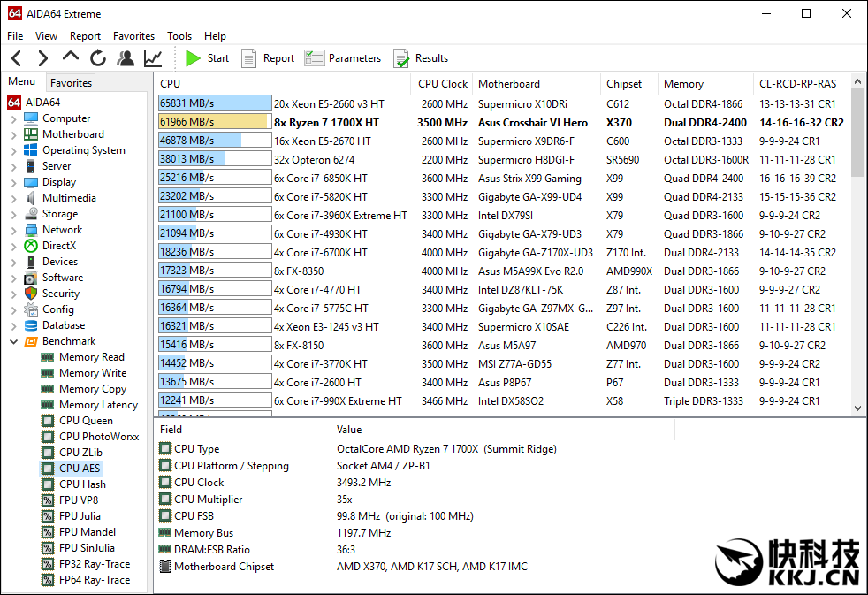This screenshot has width=868, height=595.
Task: Open the Tools menu
Action: (179, 36)
